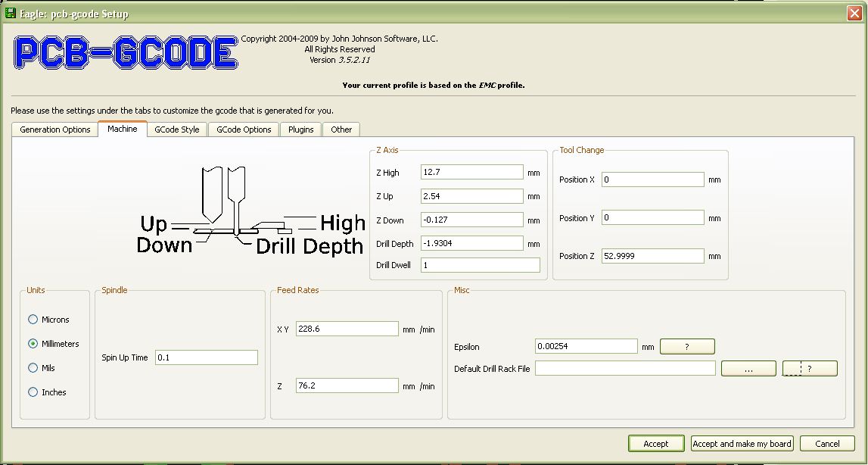Viewport: 868px width, 465px height.
Task: Open the GCode Options tab
Action: [244, 130]
